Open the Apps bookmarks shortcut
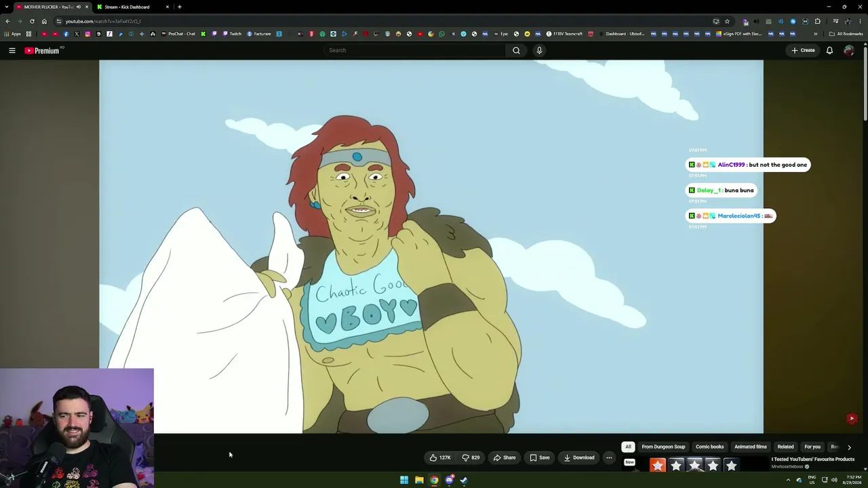 pyautogui.click(x=13, y=34)
